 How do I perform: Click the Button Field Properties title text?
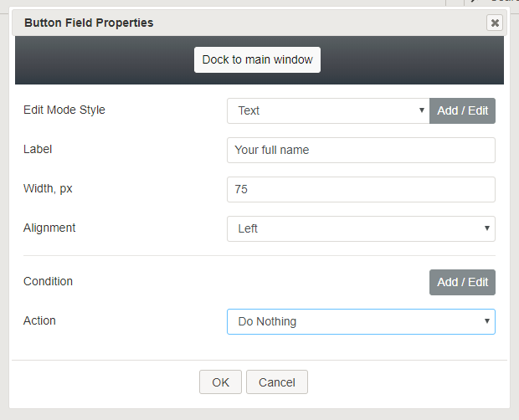(x=89, y=23)
